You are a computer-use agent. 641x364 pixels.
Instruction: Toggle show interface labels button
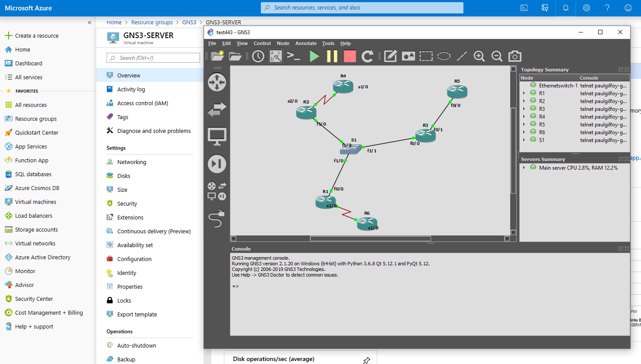pyautogui.click(x=276, y=56)
